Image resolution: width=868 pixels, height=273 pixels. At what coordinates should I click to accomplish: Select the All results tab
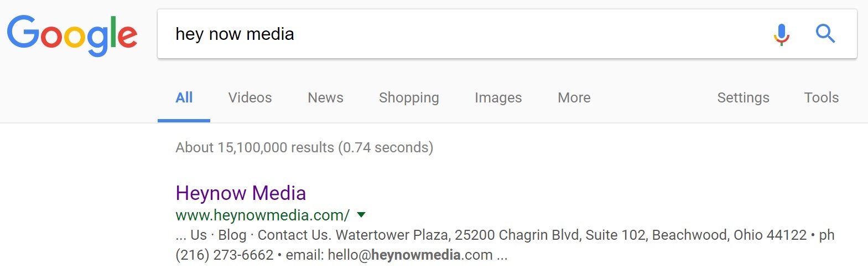click(x=184, y=98)
